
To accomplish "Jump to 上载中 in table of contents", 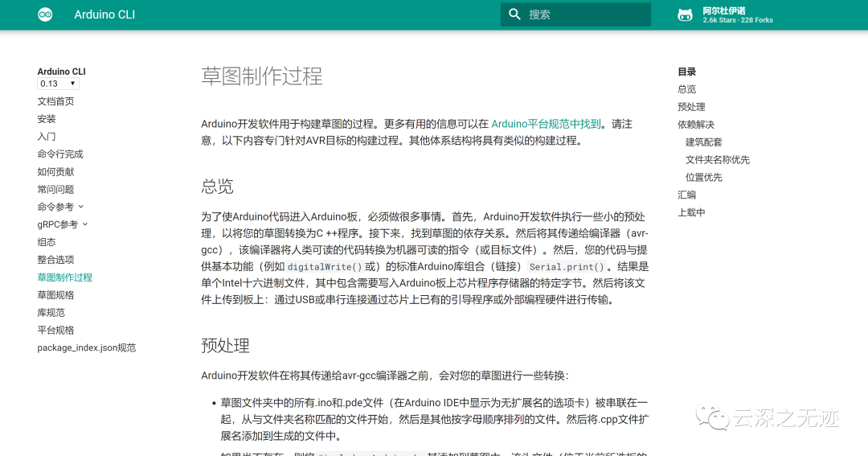I will (691, 213).
